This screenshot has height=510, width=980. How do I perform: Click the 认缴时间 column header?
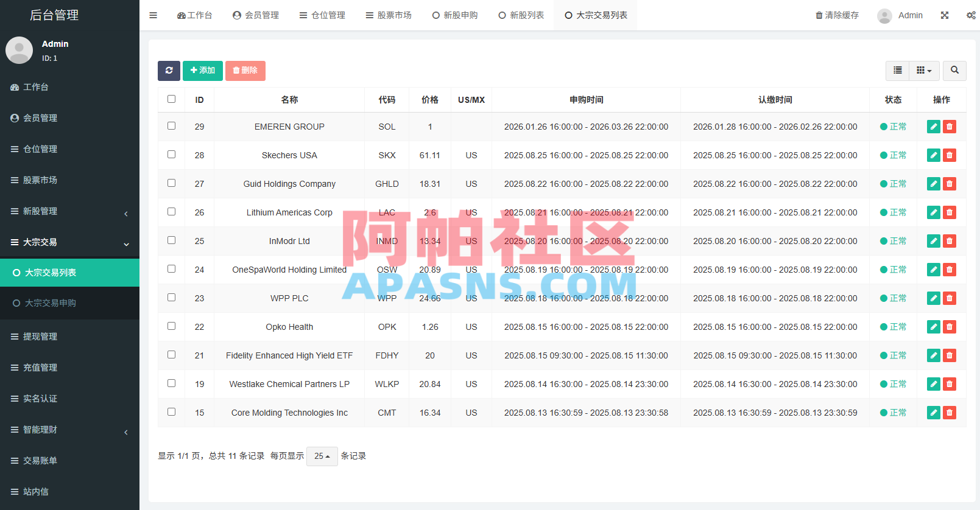coord(775,100)
